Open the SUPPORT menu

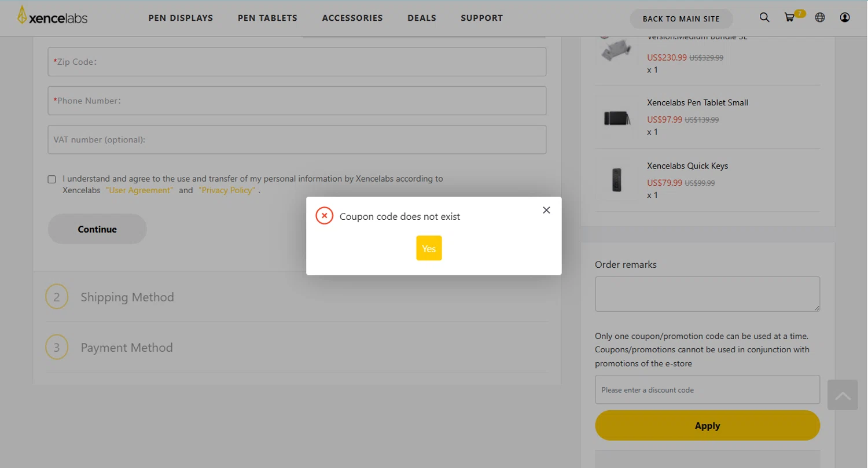[481, 18]
